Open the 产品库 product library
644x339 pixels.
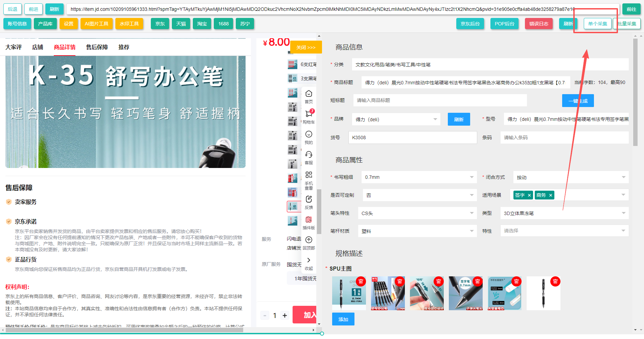(45, 24)
